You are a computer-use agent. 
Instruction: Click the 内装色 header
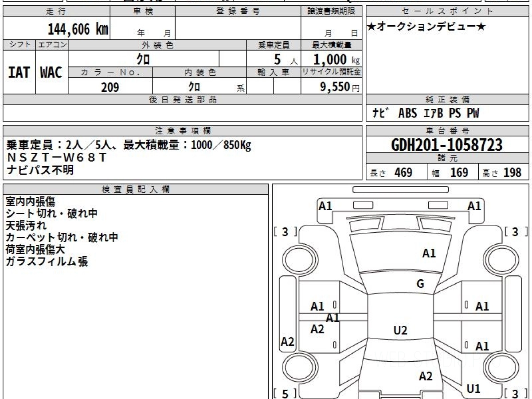[x=199, y=72]
